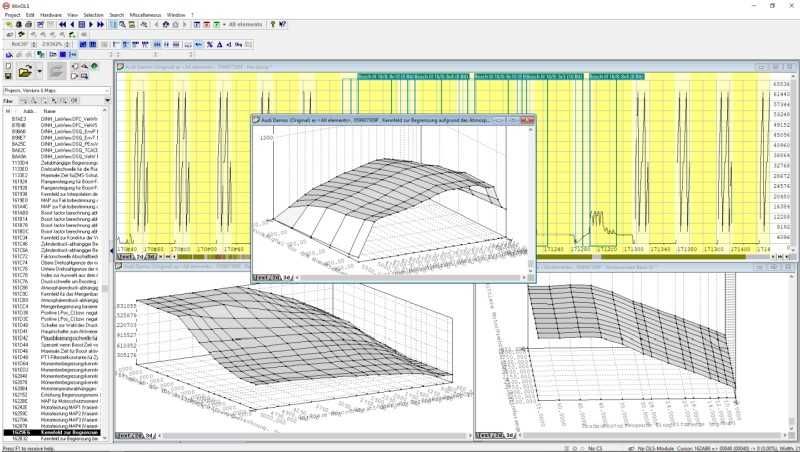
Task: Jump to first with double-left arrow icon
Action: [x=62, y=24]
